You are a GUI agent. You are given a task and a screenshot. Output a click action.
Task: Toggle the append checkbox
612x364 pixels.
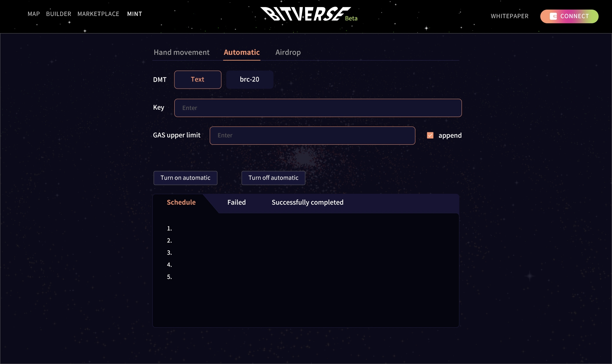click(x=430, y=135)
